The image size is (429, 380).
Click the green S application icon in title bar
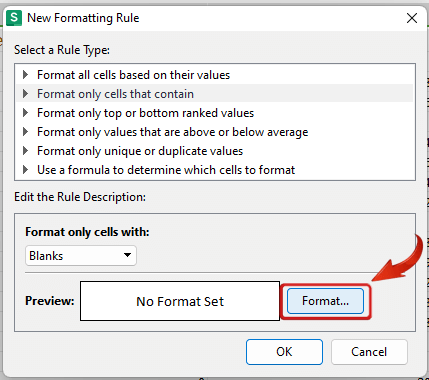click(x=14, y=18)
